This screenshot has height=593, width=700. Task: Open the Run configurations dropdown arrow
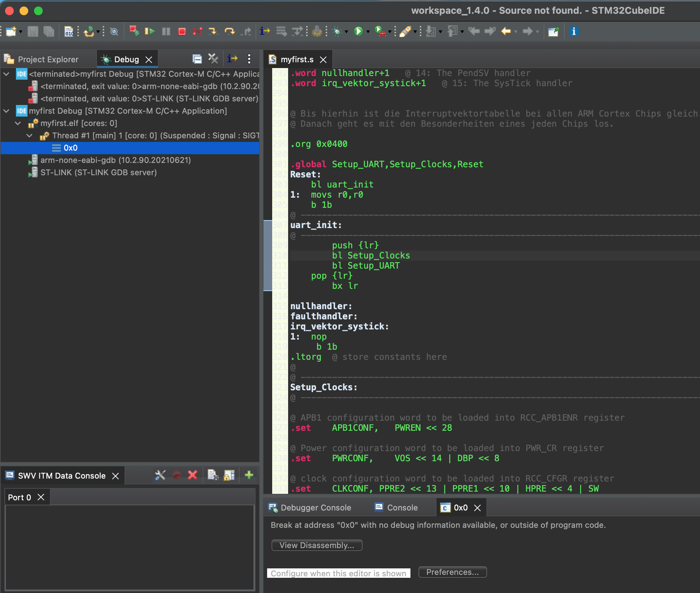pyautogui.click(x=368, y=32)
